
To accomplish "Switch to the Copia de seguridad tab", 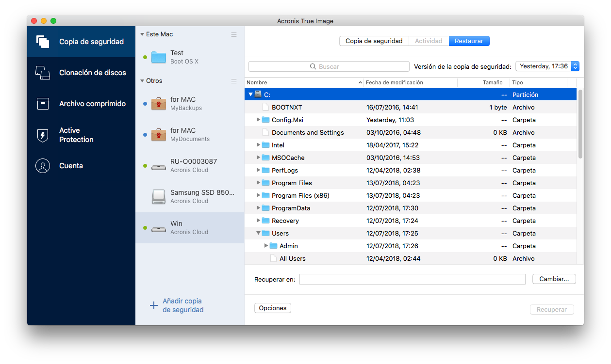I will click(x=374, y=41).
